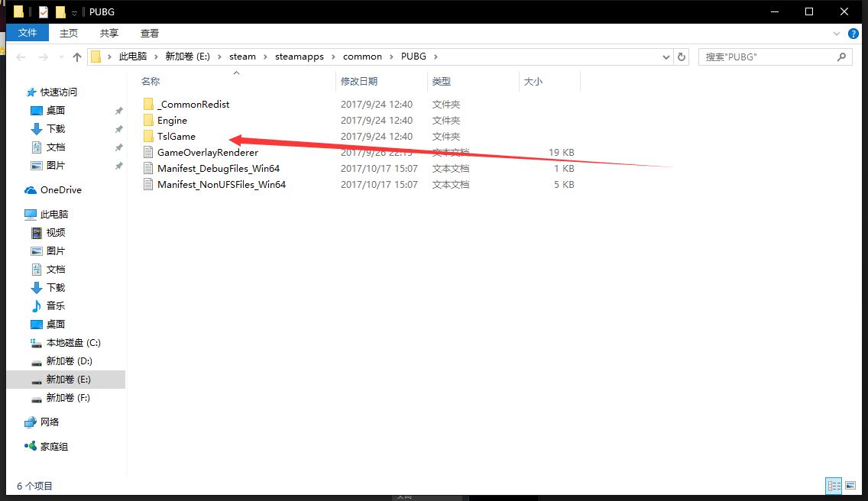Open the 文件 menu tab
868x501 pixels.
click(28, 33)
